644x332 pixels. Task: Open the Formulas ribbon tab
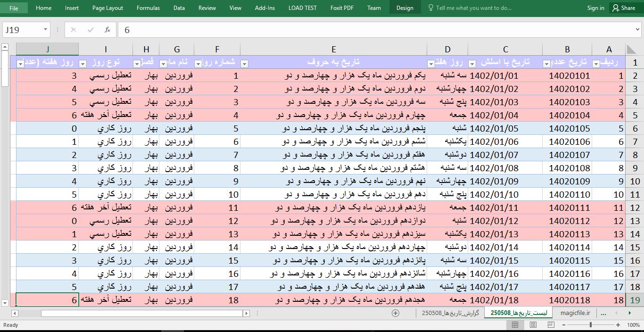tap(148, 8)
